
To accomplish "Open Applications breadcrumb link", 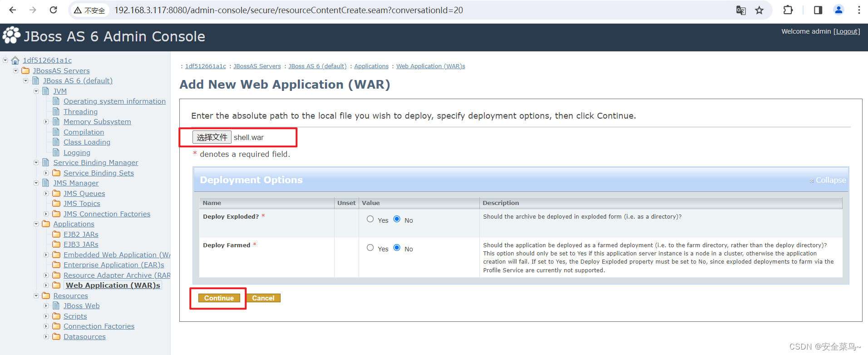I will point(371,66).
